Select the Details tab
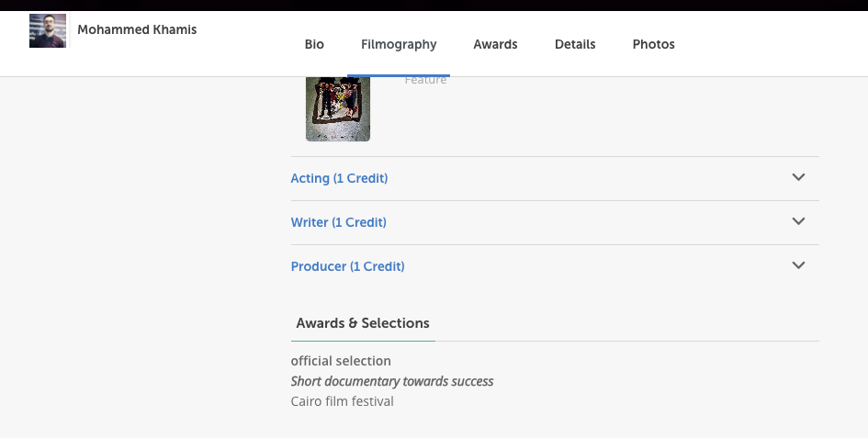Screen dimensions: 868x438 point(575,44)
